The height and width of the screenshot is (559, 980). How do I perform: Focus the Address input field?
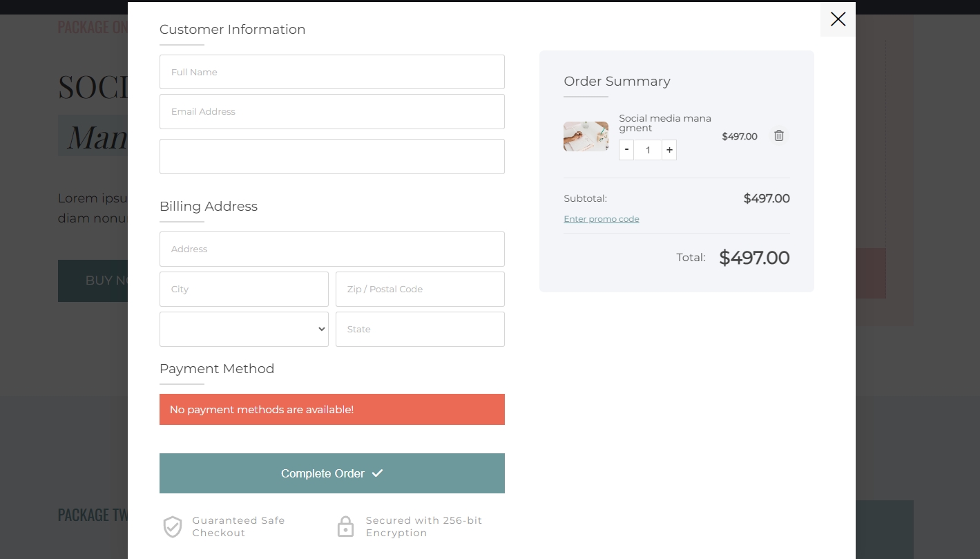click(x=332, y=249)
